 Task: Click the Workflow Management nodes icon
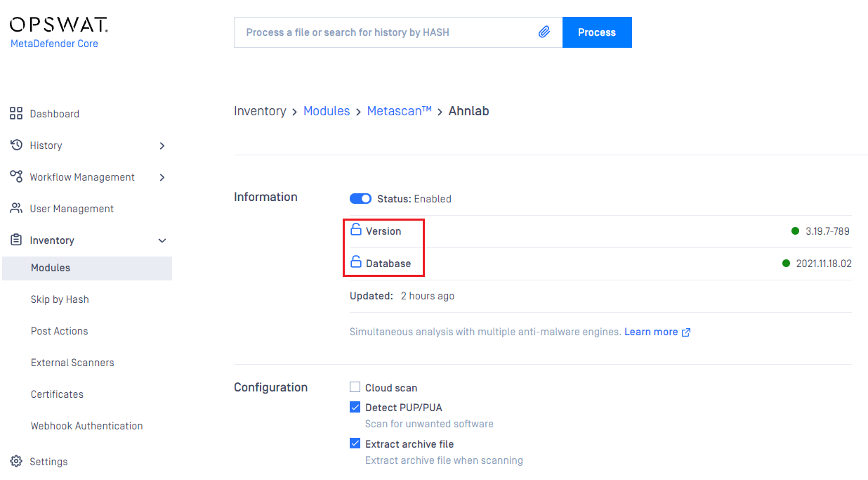[16, 176]
